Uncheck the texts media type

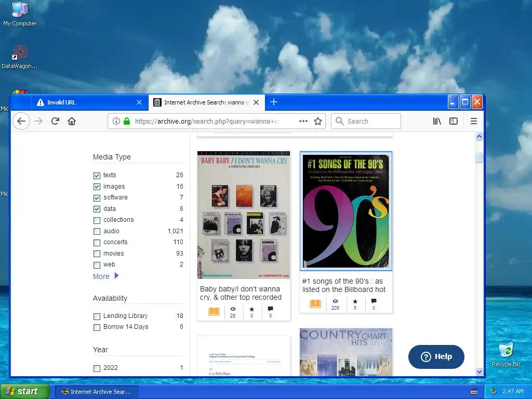point(97,176)
